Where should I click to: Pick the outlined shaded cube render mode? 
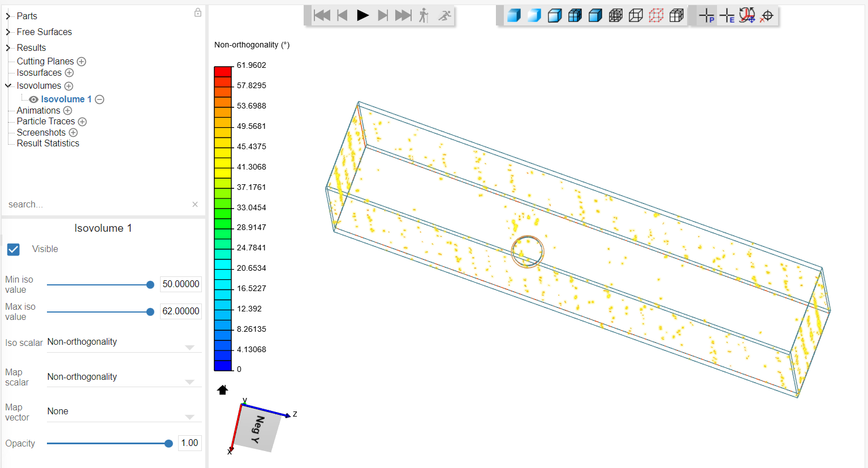[x=554, y=15]
